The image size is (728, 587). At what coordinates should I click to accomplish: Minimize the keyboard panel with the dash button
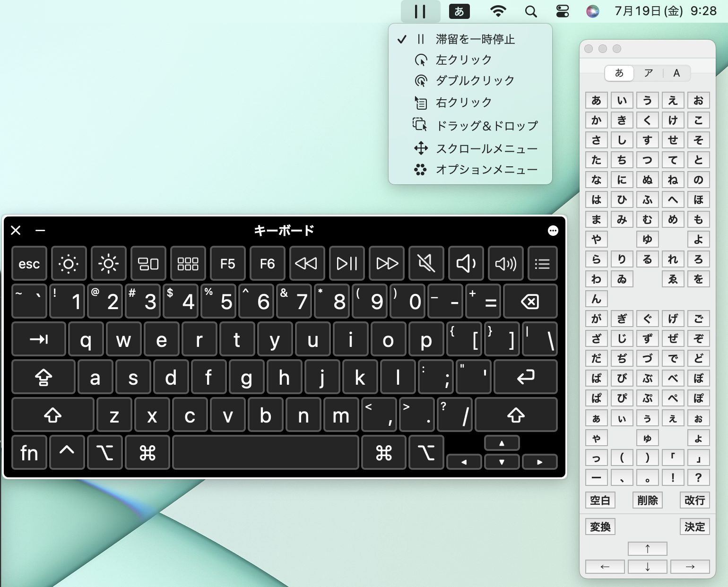tap(41, 231)
